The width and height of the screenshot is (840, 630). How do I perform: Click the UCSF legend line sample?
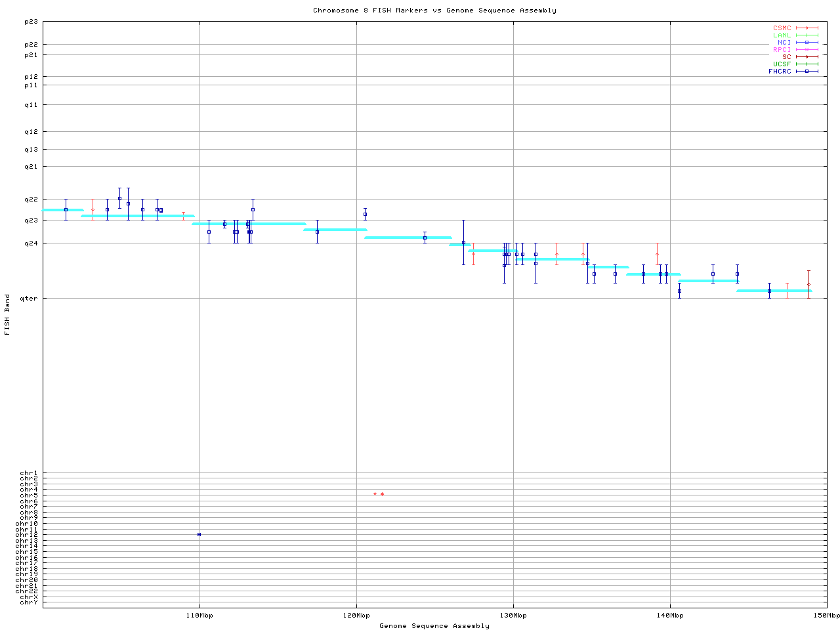tap(807, 64)
